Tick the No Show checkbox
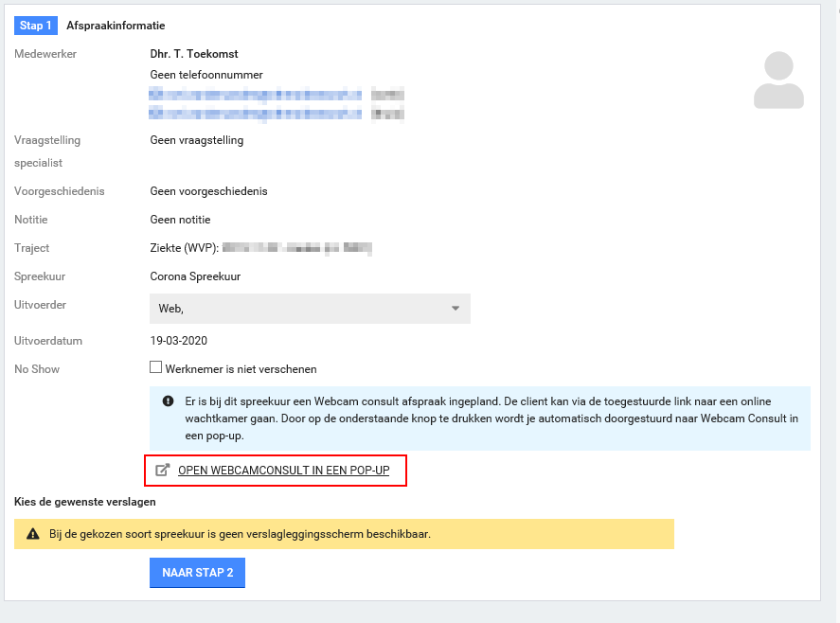 coord(156,368)
